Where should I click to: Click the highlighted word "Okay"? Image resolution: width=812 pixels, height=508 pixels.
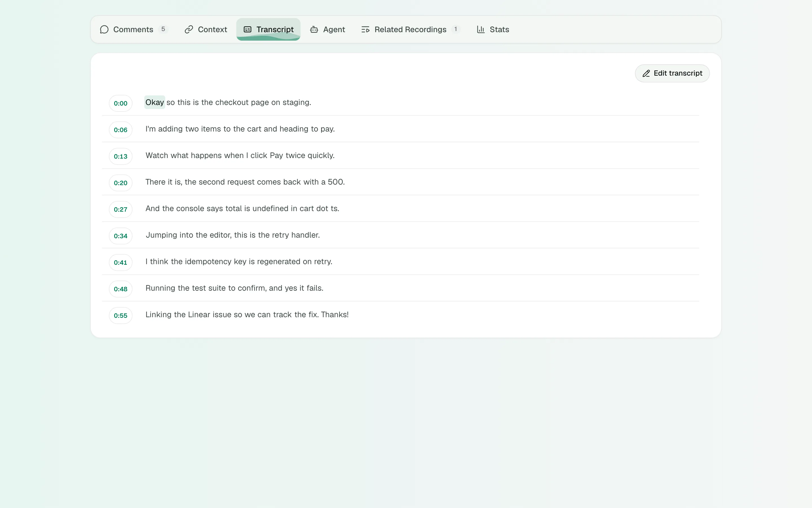click(155, 102)
